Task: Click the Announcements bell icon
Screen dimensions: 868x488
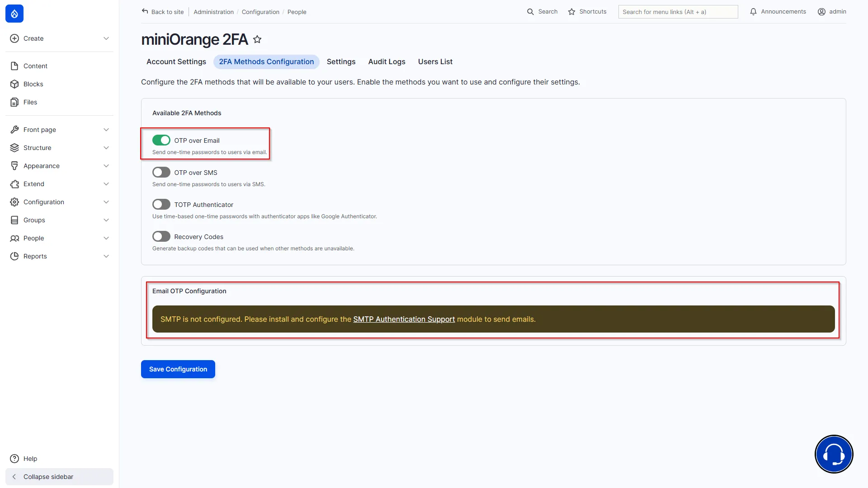Action: coord(753,12)
